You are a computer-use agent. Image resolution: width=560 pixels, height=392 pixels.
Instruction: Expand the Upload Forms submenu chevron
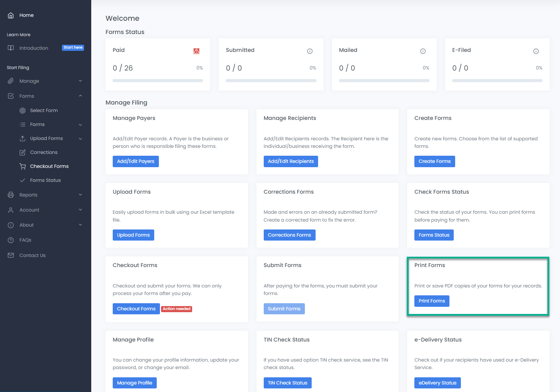pos(81,139)
